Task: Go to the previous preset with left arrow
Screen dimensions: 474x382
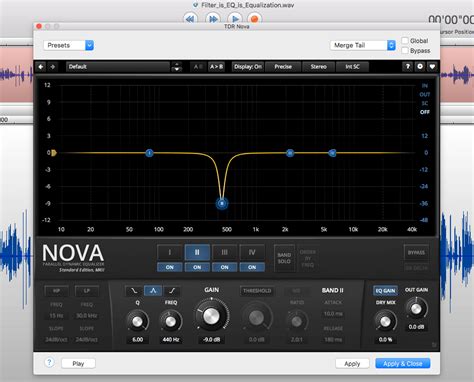Action: point(41,67)
